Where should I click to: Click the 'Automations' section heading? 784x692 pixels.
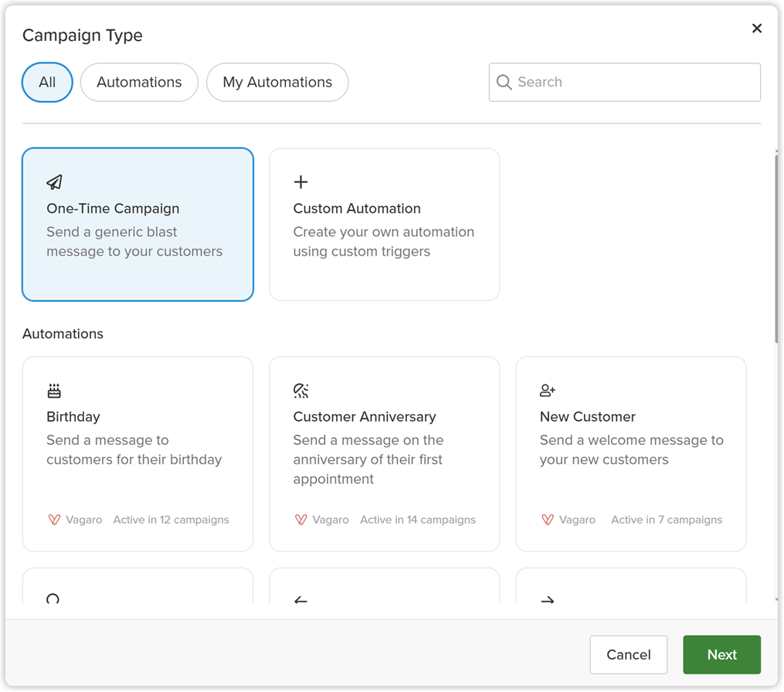click(63, 334)
